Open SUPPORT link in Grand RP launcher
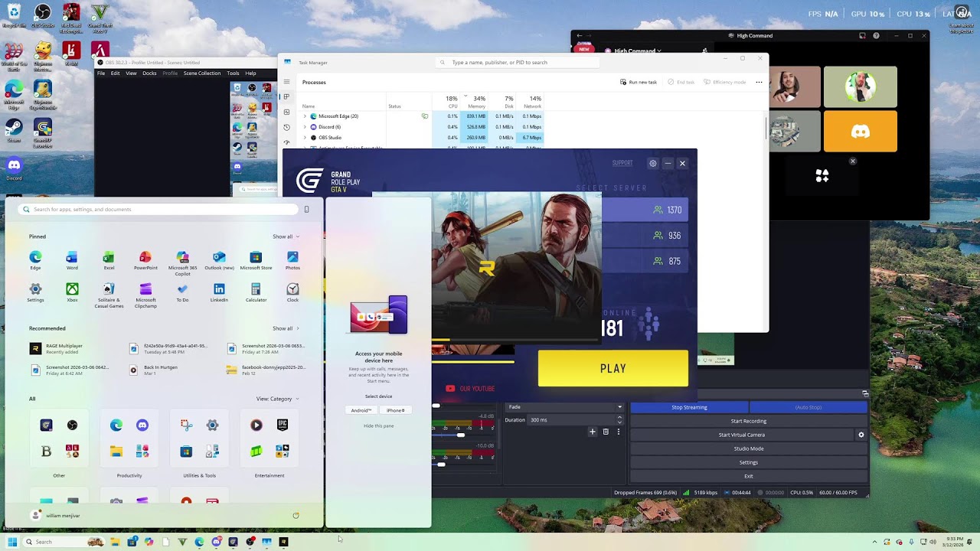The image size is (980, 551). tap(622, 163)
